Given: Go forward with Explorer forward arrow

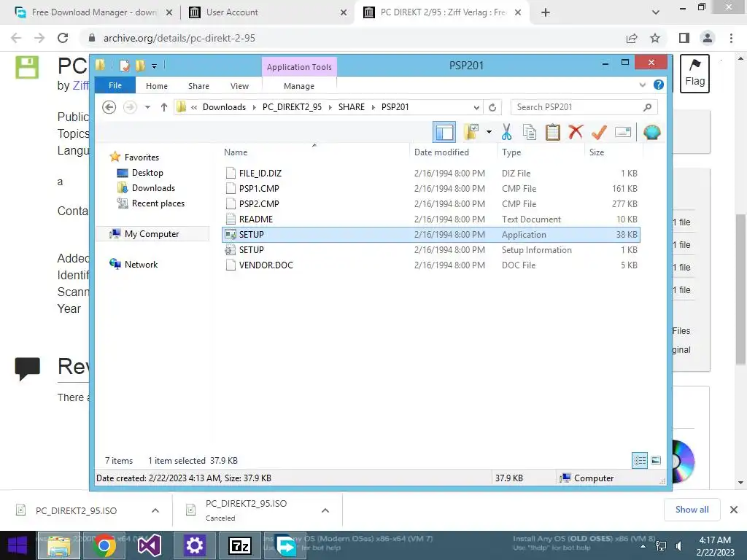Looking at the screenshot, I should 130,107.
